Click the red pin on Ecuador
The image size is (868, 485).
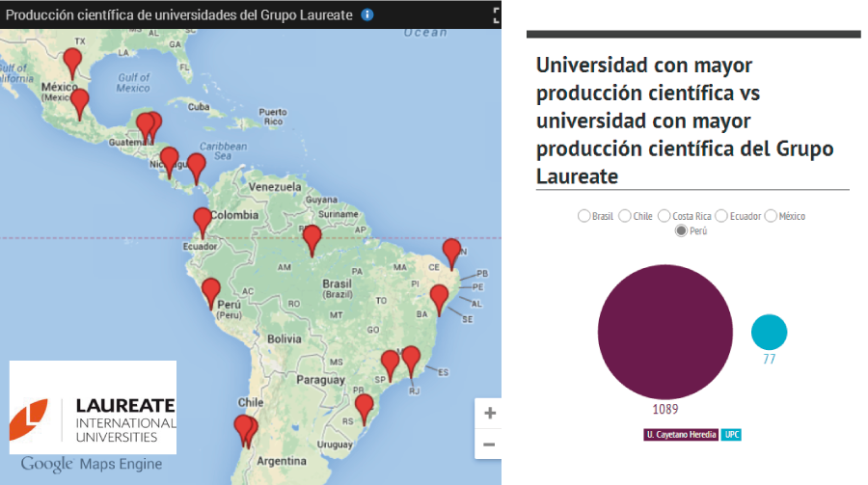coord(203,221)
